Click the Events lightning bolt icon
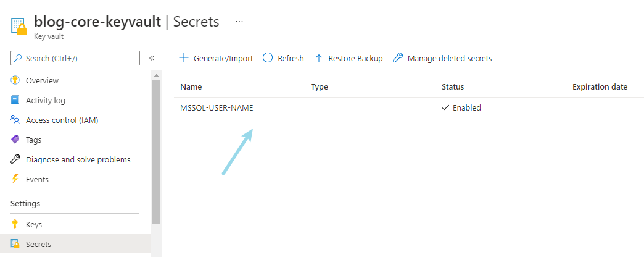Image resolution: width=644 pixels, height=257 pixels. tap(15, 180)
